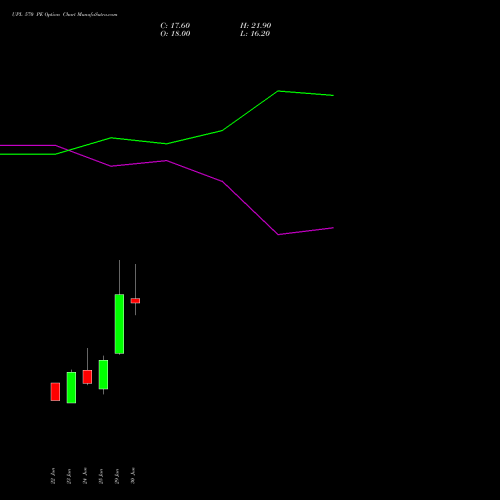
Task: Select the high value 'H: 21.90'
Action: (x=255, y=25)
